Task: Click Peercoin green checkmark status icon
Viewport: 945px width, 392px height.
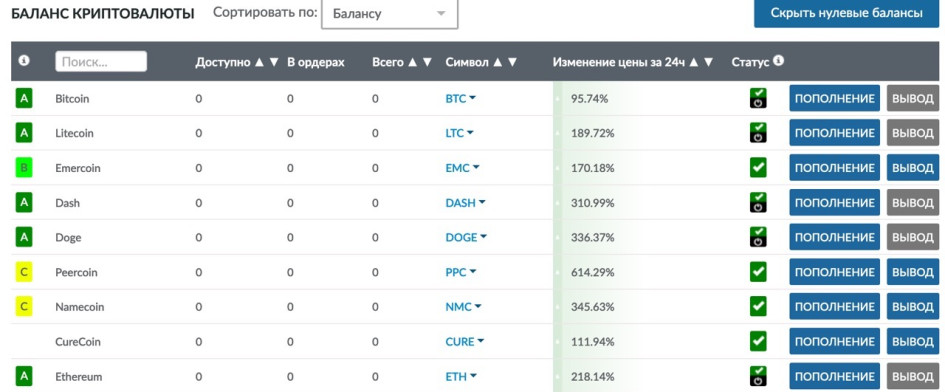Action: tap(758, 272)
